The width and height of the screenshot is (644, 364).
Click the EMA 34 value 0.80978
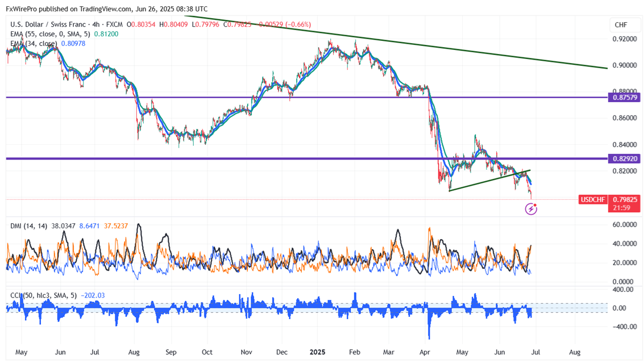(73, 44)
